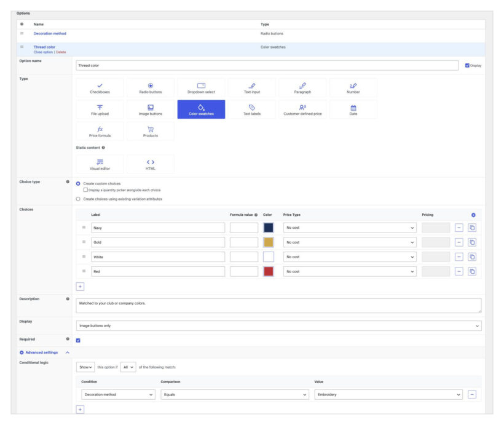
Task: Select Create custom choices radio
Action: point(78,184)
